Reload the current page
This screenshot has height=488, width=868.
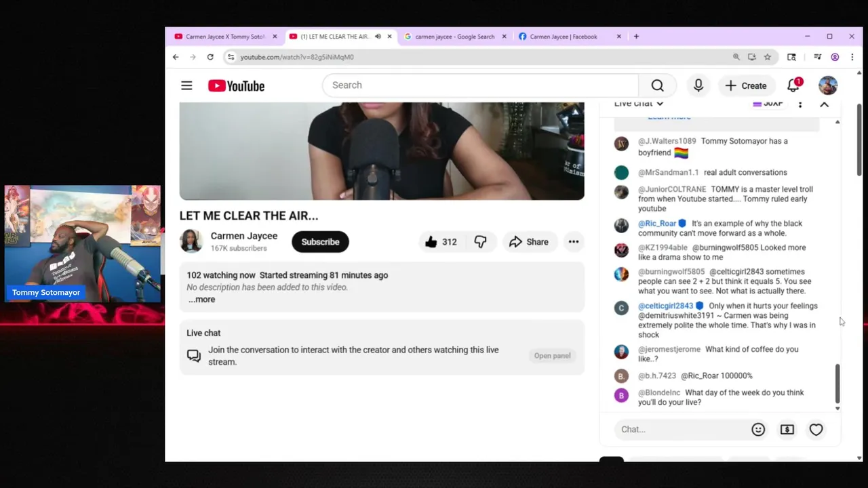tap(210, 57)
